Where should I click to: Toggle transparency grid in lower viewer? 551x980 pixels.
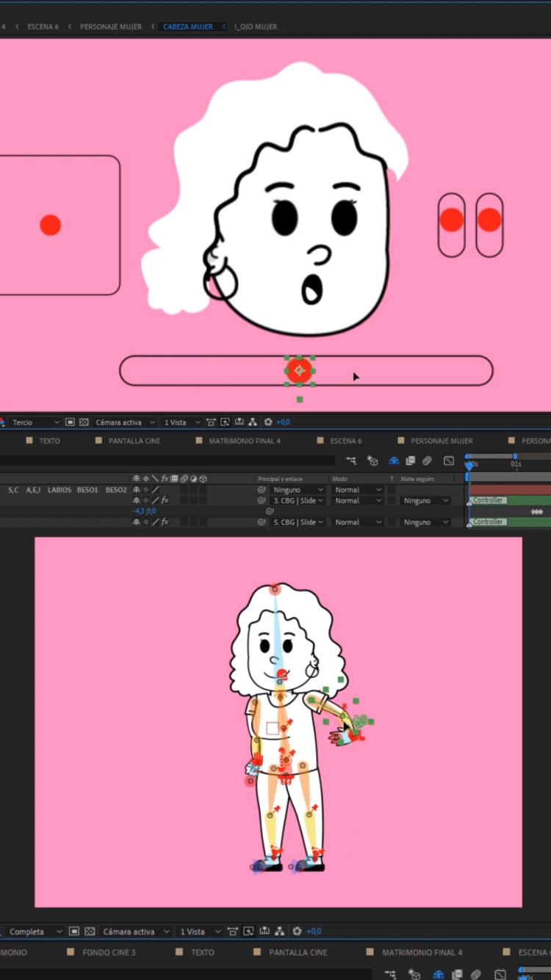[89, 932]
